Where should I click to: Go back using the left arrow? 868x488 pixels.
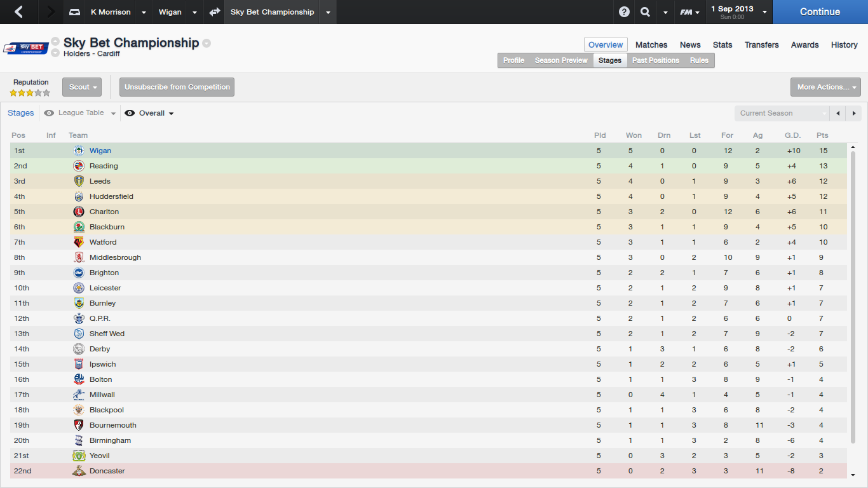tap(18, 12)
